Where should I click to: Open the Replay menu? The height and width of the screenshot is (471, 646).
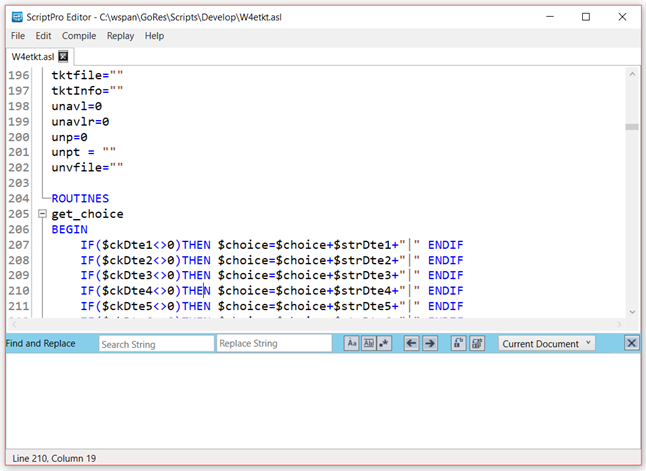[120, 36]
